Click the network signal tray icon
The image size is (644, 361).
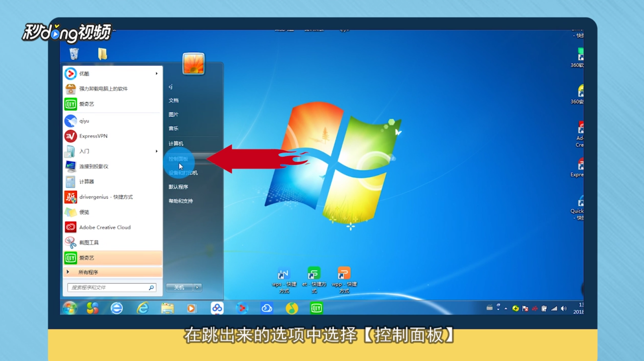pyautogui.click(x=554, y=308)
